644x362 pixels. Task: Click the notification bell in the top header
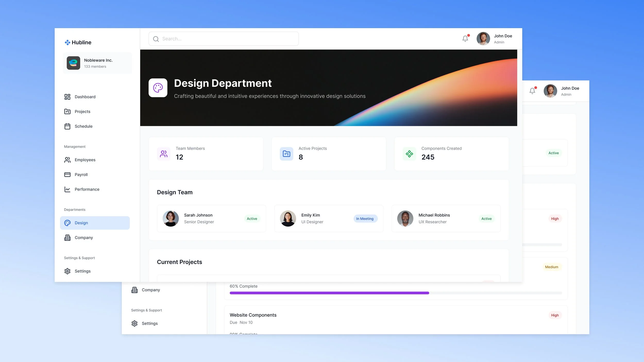coord(465,39)
